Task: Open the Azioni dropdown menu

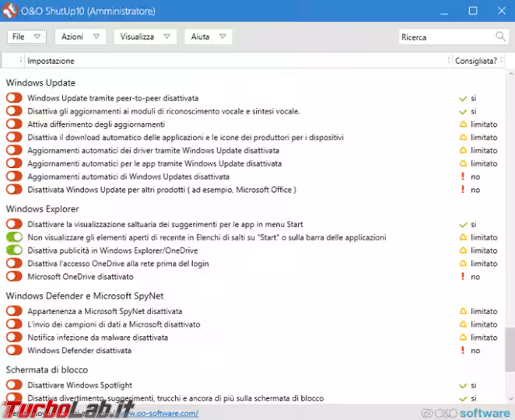Action: [x=80, y=37]
